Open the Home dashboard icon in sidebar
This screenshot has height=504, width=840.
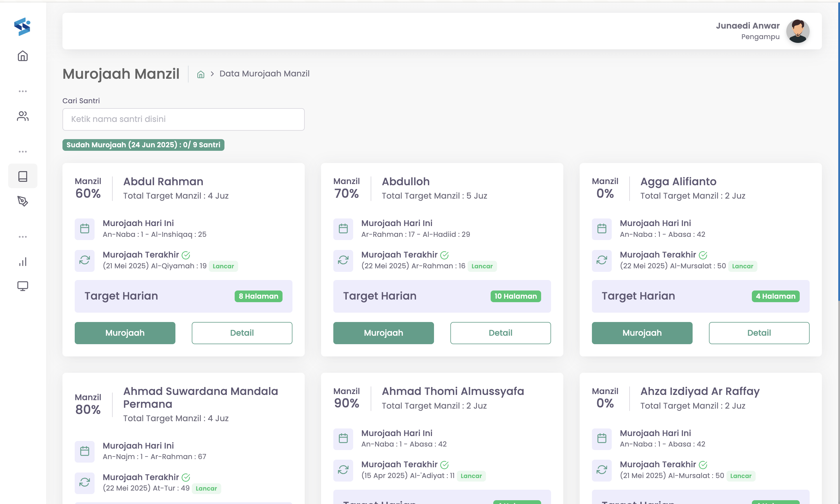click(22, 56)
